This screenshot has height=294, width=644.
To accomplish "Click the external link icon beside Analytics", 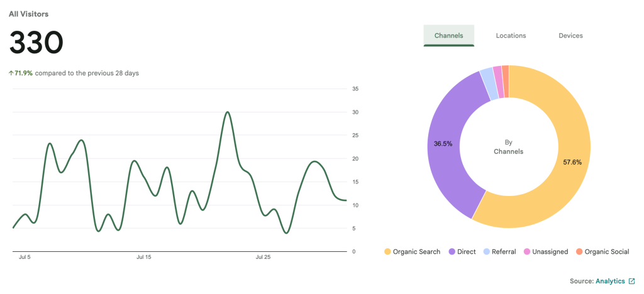I will click(x=631, y=281).
